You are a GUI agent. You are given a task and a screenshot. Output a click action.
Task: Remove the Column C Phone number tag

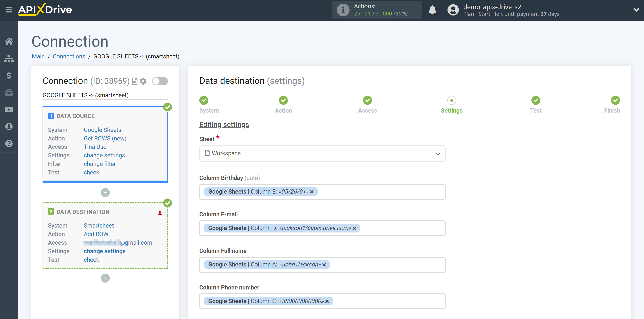(x=327, y=301)
